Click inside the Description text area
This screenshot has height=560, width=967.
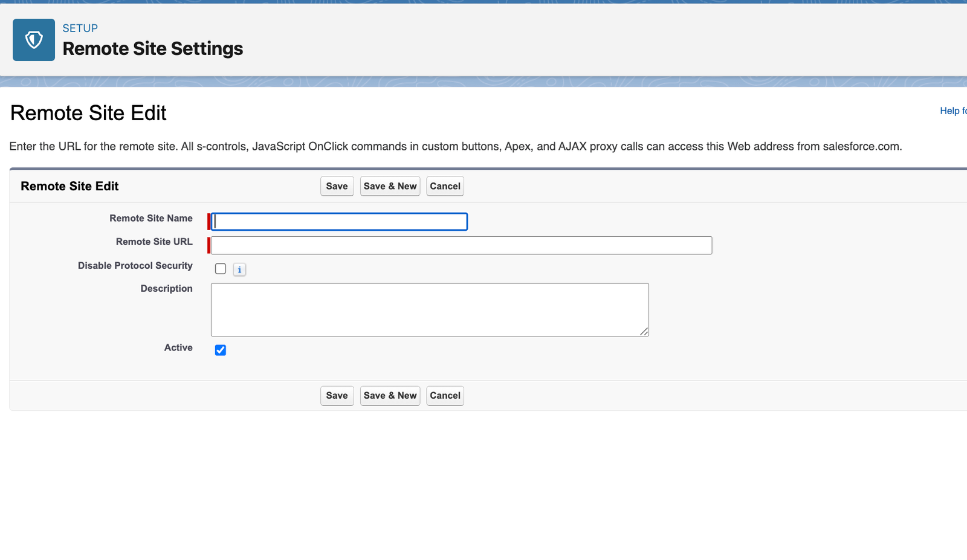(x=429, y=309)
